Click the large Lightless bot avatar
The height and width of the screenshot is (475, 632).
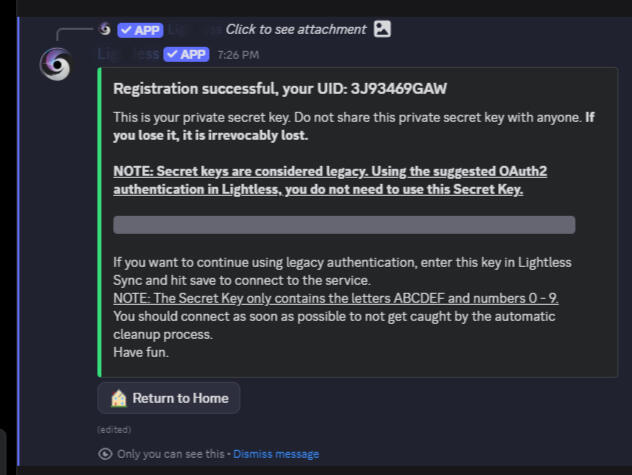coord(55,65)
